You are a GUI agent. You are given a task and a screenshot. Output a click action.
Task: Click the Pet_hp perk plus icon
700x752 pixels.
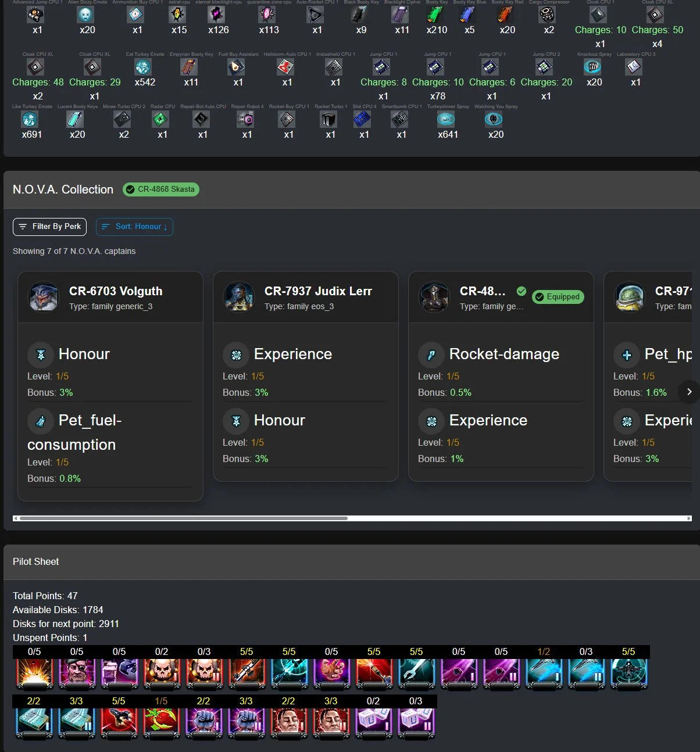[627, 354]
